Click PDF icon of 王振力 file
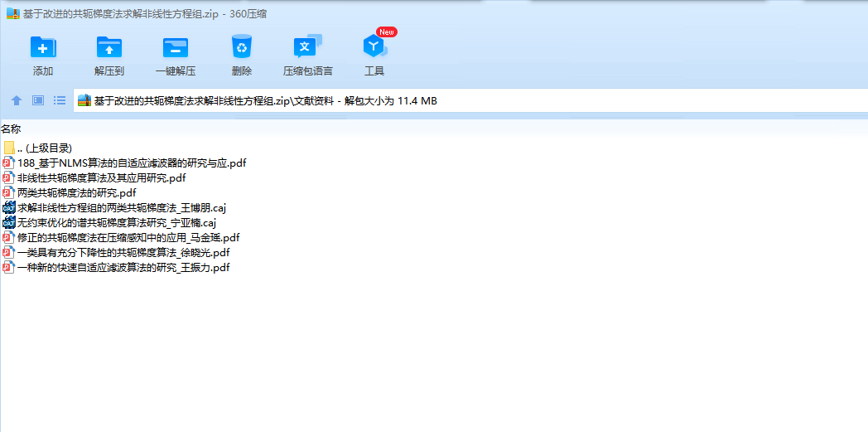This screenshot has height=432, width=868. pos(9,268)
